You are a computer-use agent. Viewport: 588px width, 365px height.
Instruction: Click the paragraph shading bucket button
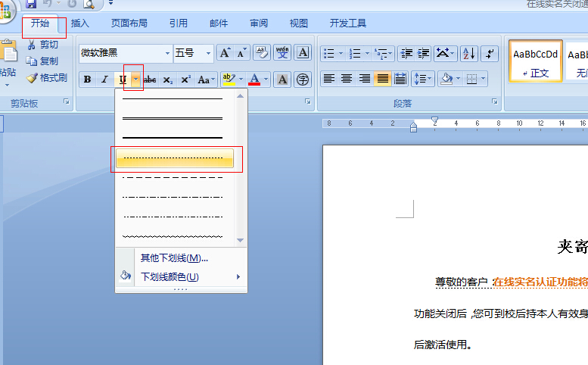tap(446, 79)
